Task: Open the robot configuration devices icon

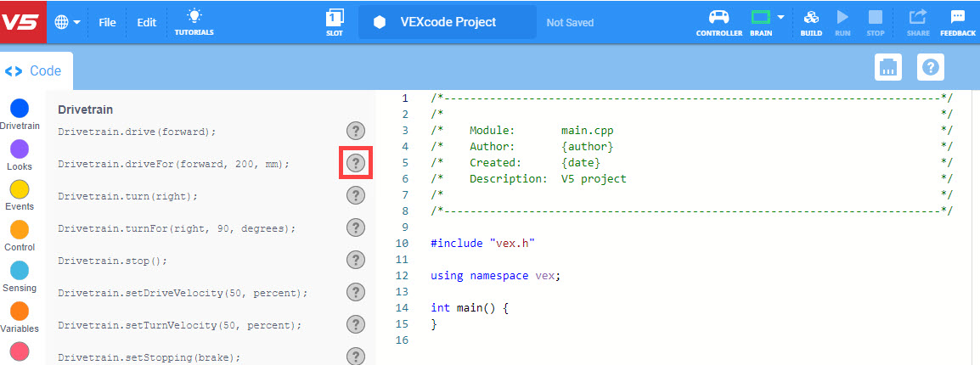Action: [x=888, y=67]
